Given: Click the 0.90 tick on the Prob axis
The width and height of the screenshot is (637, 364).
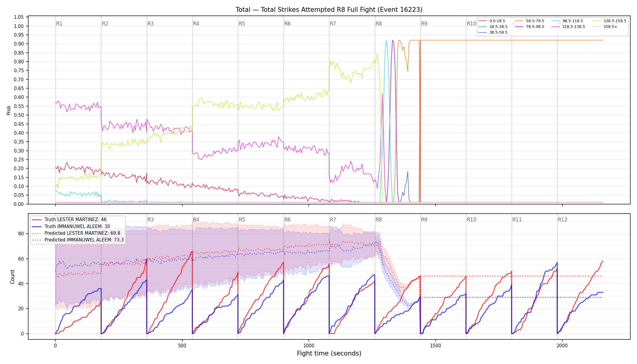Looking at the screenshot, I should tap(19, 44).
